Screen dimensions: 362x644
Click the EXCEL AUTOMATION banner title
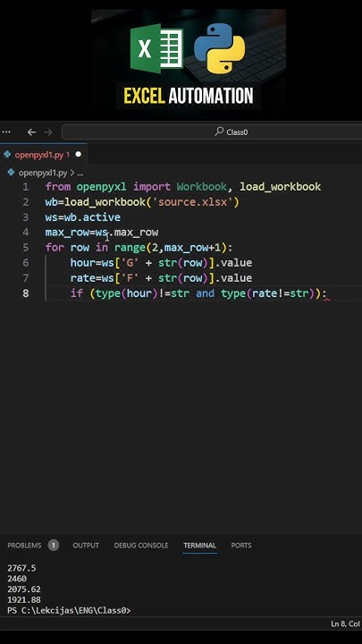[189, 96]
